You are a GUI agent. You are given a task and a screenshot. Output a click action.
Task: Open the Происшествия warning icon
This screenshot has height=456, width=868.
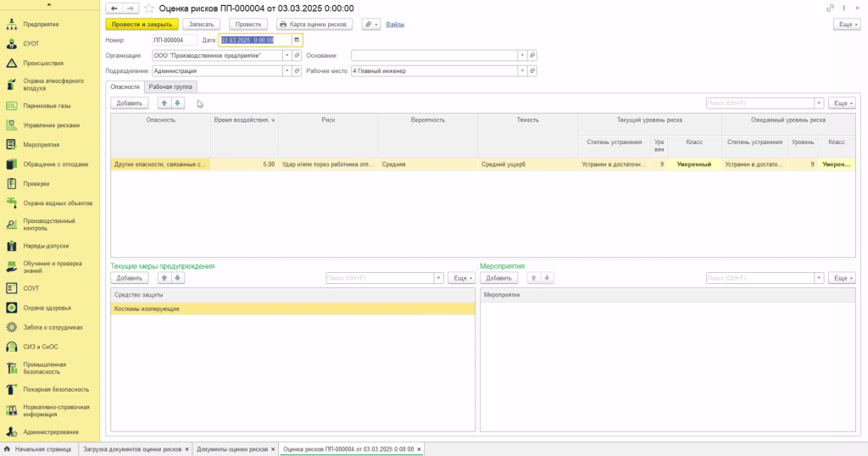tap(12, 63)
